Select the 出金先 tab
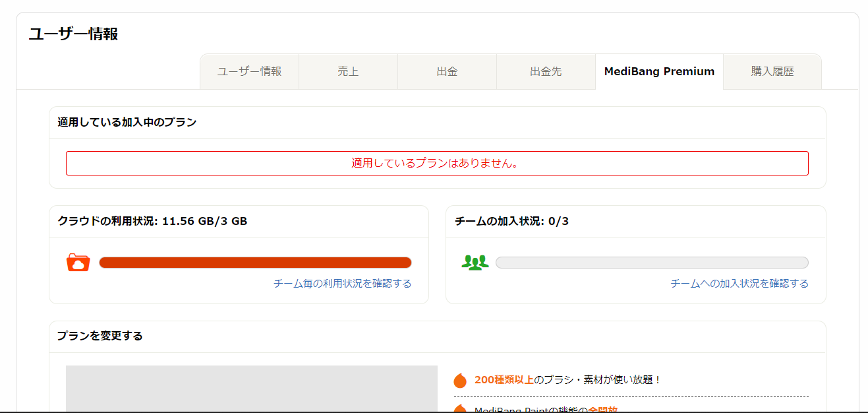 546,71
